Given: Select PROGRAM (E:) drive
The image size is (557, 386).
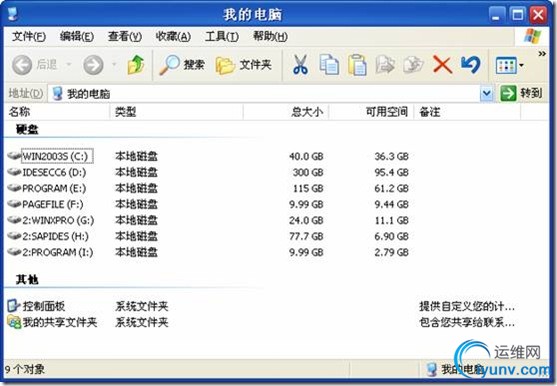Looking at the screenshot, I should (54, 189).
